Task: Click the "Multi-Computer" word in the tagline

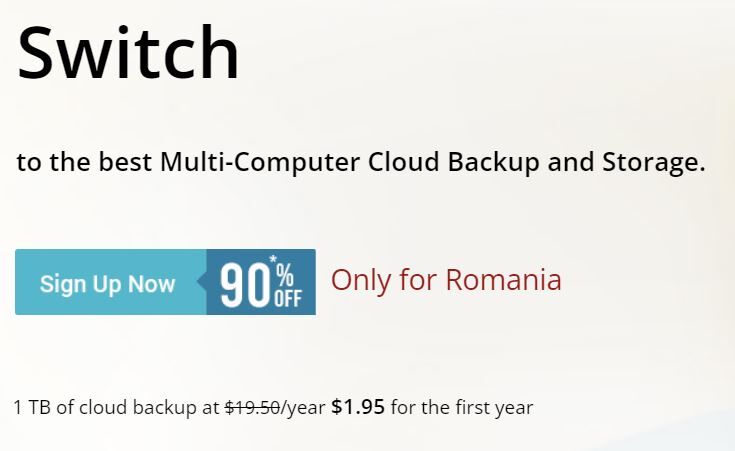Action: tap(260, 162)
